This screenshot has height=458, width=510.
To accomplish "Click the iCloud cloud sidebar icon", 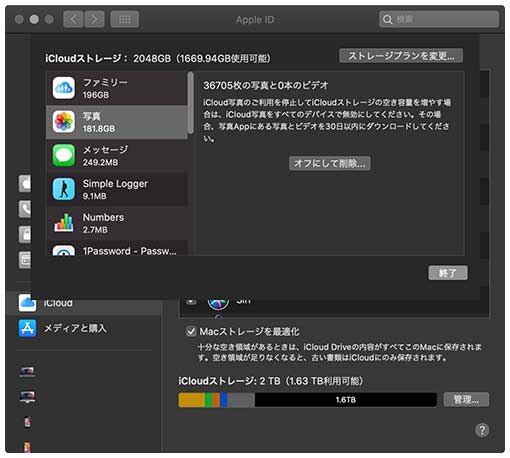I will 27,303.
